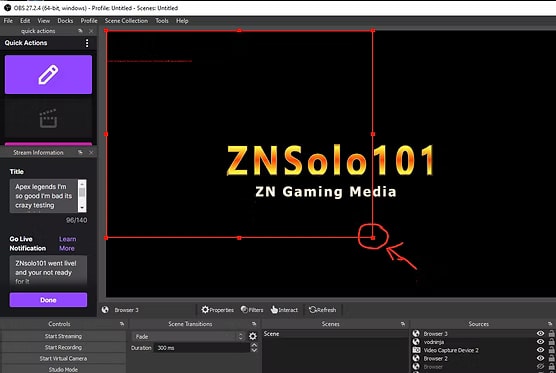Hide the Video Capture Device 2 source
The width and height of the screenshot is (556, 373).
coord(540,350)
